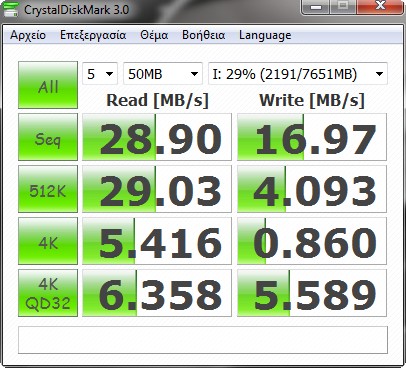Open the test size dropdown showing 50MB
Viewport: 406px width, 368px height.
[163, 74]
